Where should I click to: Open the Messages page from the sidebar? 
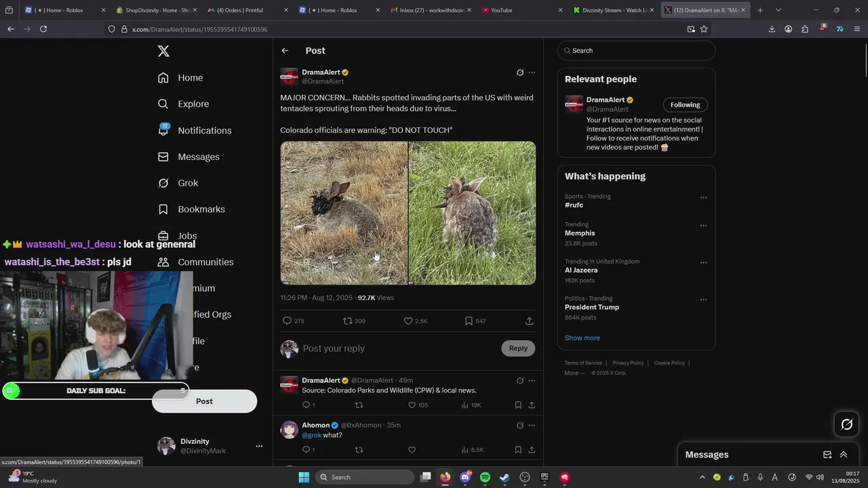click(x=189, y=157)
